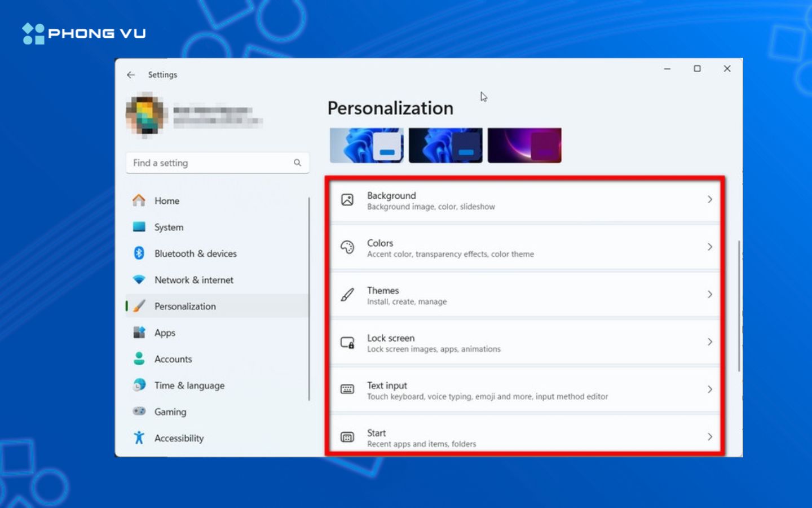The width and height of the screenshot is (812, 508).
Task: Open Colors settings via its chevron
Action: (x=710, y=247)
